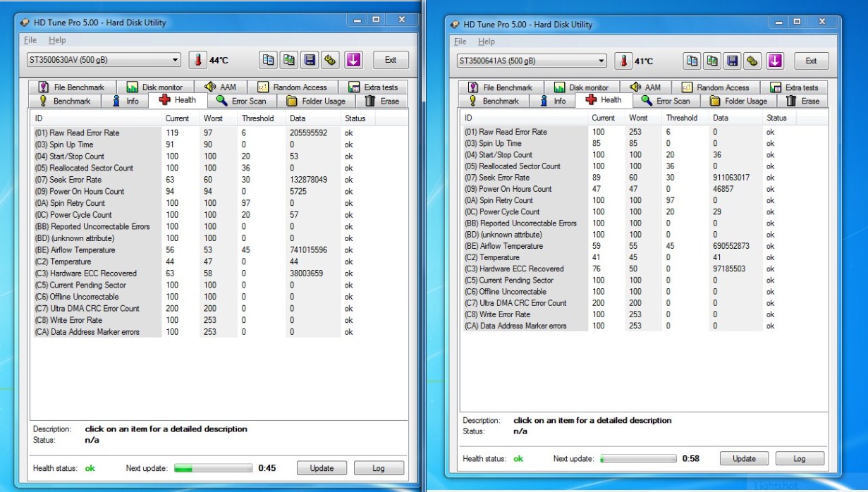Click Log button in the left window

pyautogui.click(x=379, y=468)
